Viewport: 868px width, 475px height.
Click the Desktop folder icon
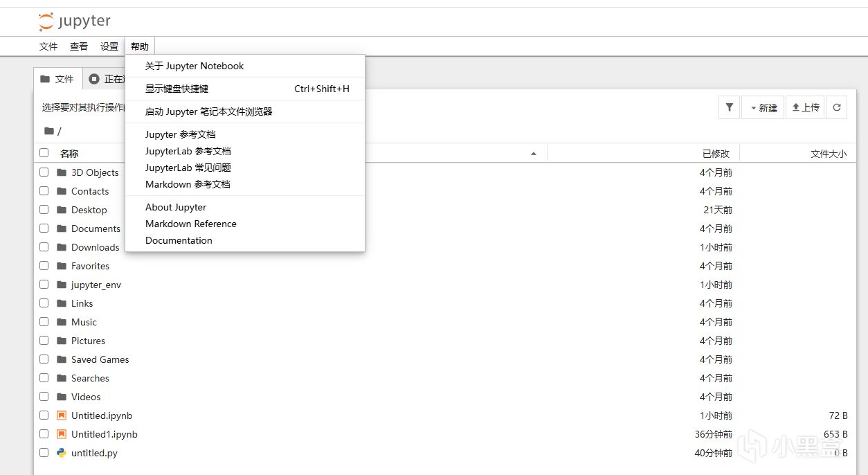click(62, 210)
